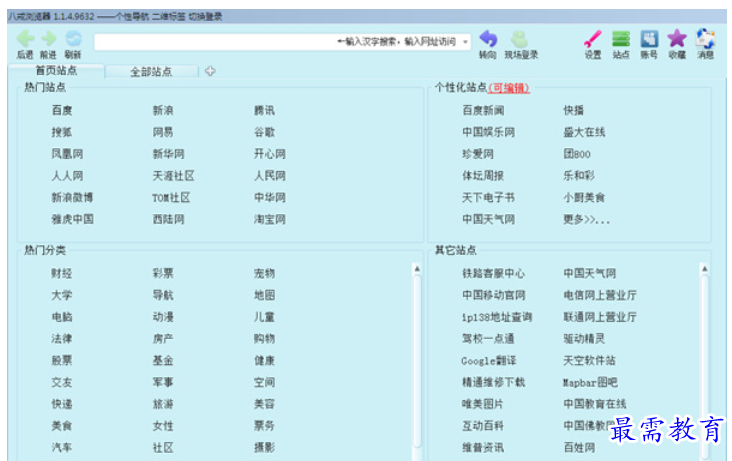
Task: Click the red 可编辑 link
Action: click(x=508, y=88)
